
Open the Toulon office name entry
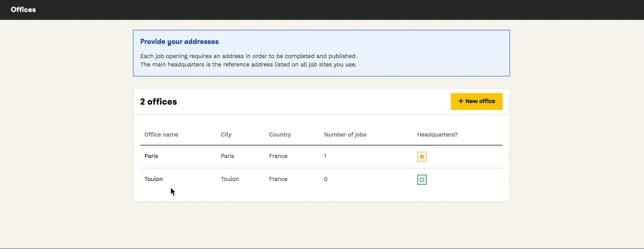coord(153,179)
